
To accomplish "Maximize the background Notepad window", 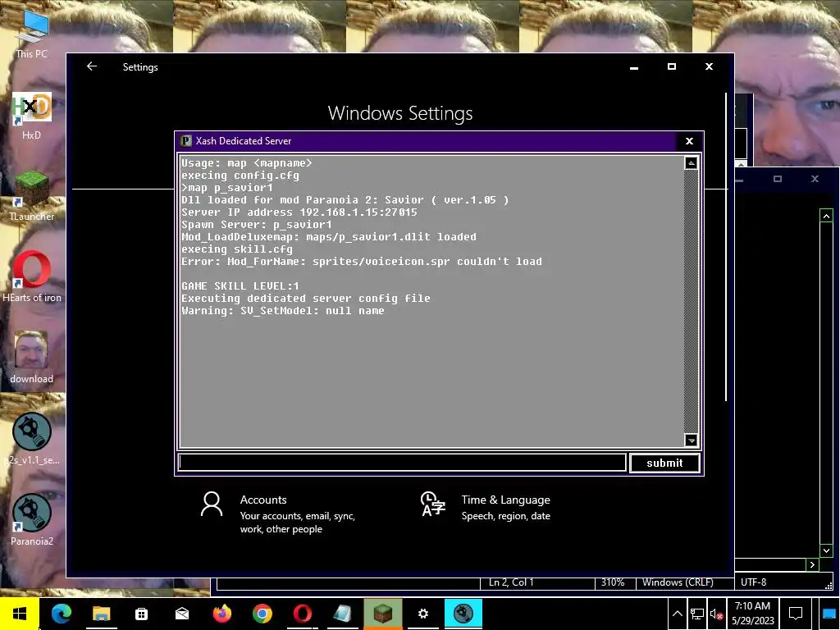I will [778, 179].
